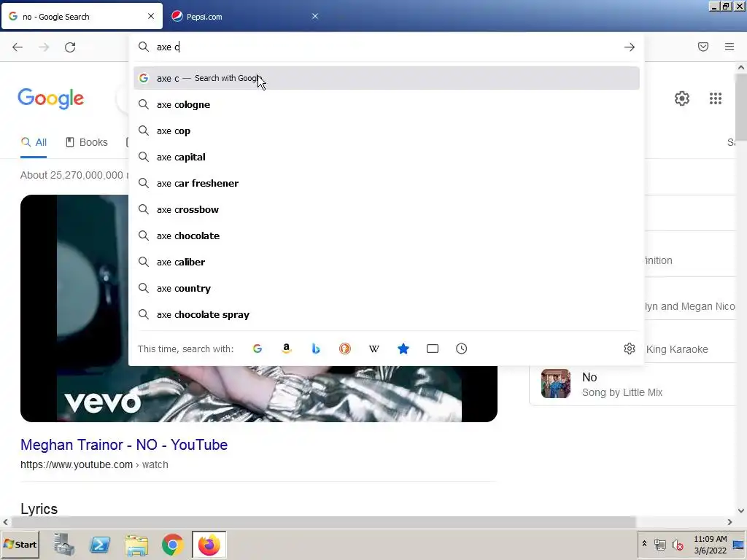Choose the 'axe caliber' suggestion

(x=387, y=262)
